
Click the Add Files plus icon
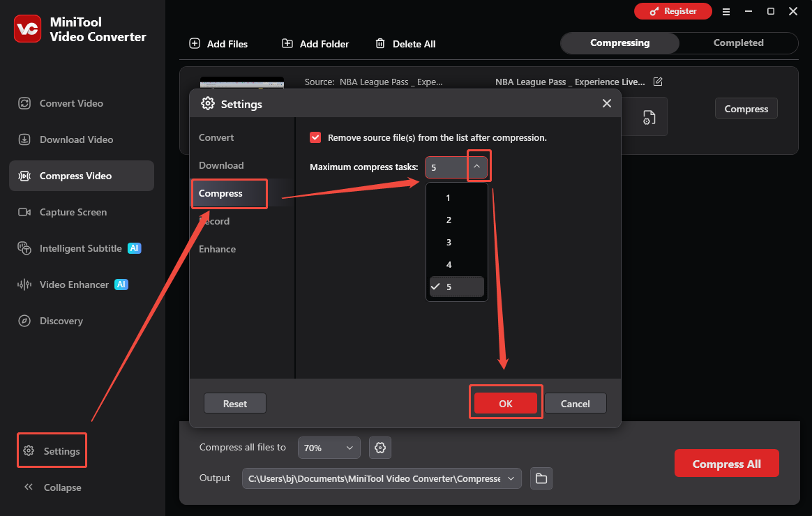195,43
